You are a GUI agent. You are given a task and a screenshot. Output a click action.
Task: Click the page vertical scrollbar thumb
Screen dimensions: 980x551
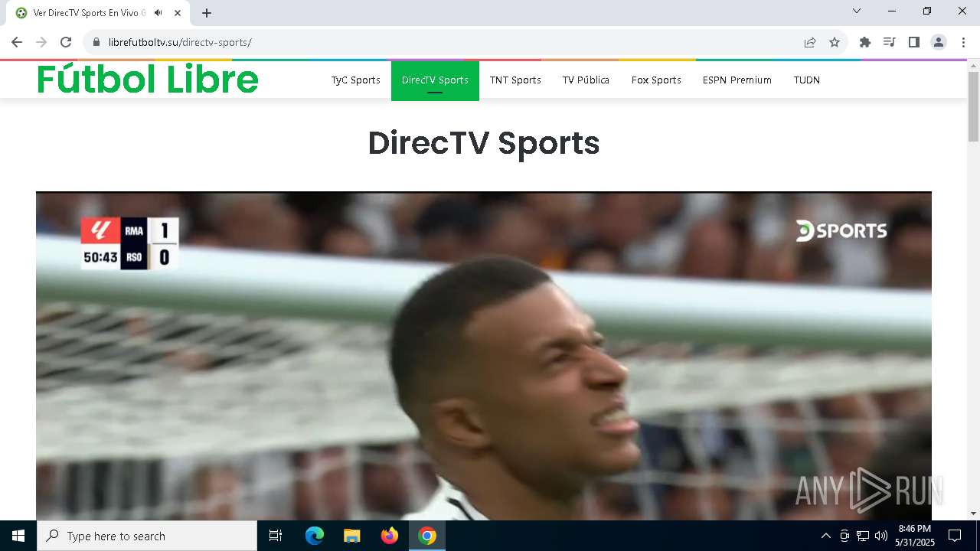(x=974, y=106)
